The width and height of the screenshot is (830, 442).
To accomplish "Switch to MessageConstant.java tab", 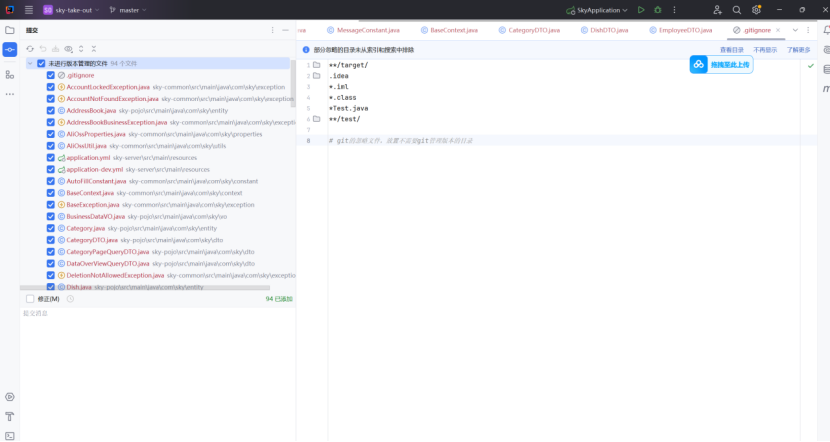I will click(364, 30).
